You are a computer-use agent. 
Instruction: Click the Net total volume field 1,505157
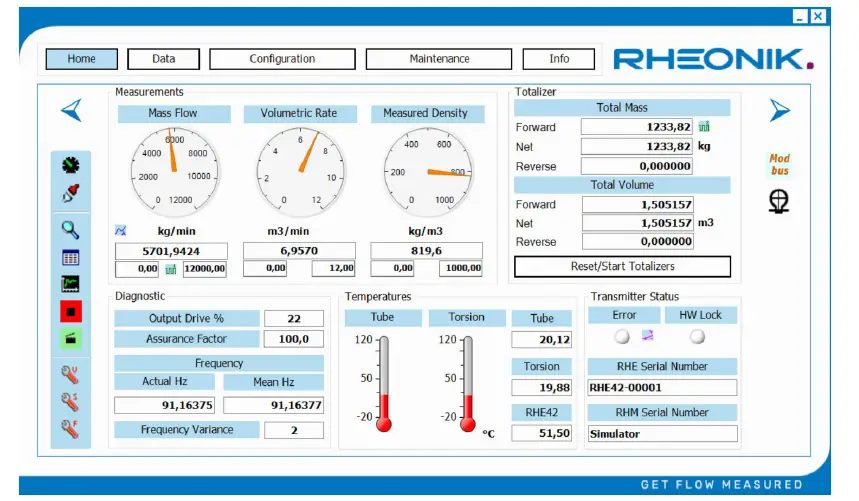638,223
